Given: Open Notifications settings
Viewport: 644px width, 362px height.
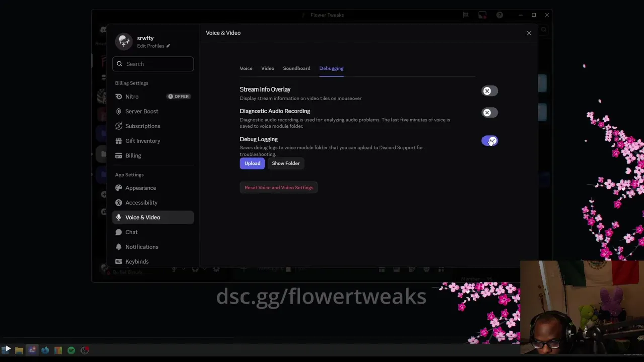Looking at the screenshot, I should pyautogui.click(x=153, y=247).
